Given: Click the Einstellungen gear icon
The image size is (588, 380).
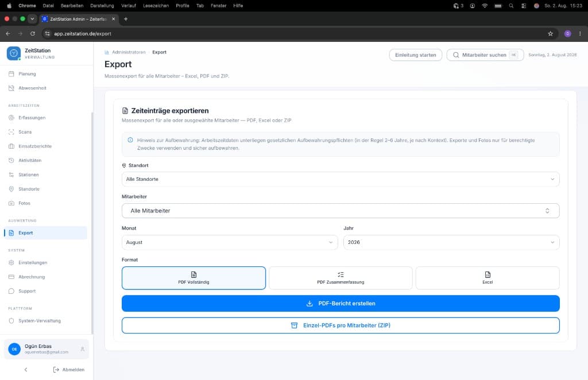Looking at the screenshot, I should coord(11,263).
